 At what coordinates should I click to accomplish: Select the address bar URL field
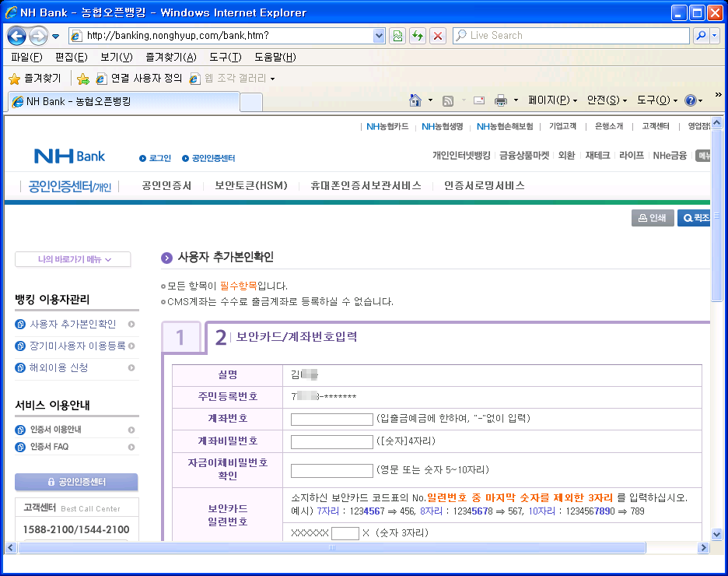(227, 36)
